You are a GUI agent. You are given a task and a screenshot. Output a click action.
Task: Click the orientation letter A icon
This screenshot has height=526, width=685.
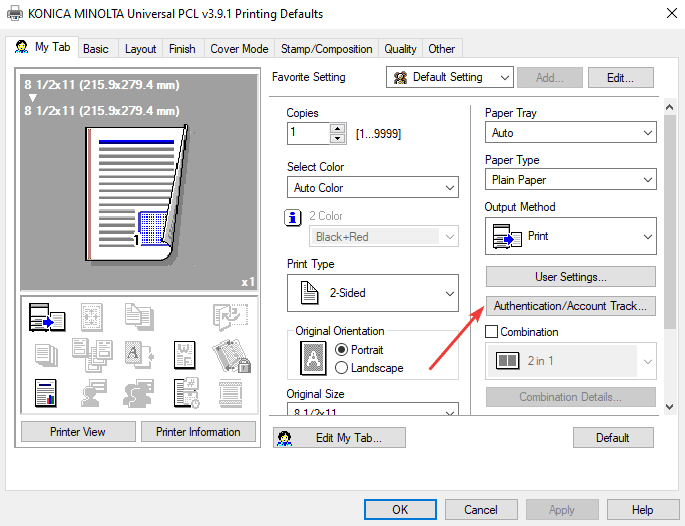[x=313, y=358]
